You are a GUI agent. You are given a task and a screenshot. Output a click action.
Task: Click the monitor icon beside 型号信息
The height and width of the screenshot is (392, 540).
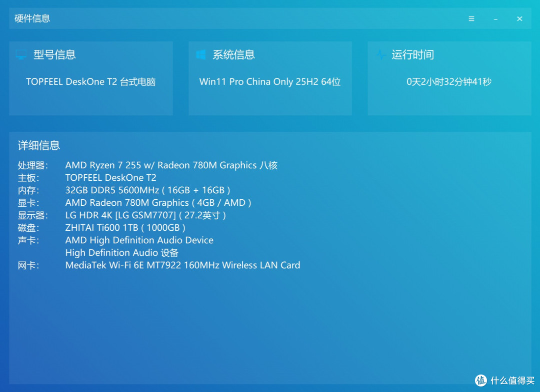[21, 54]
